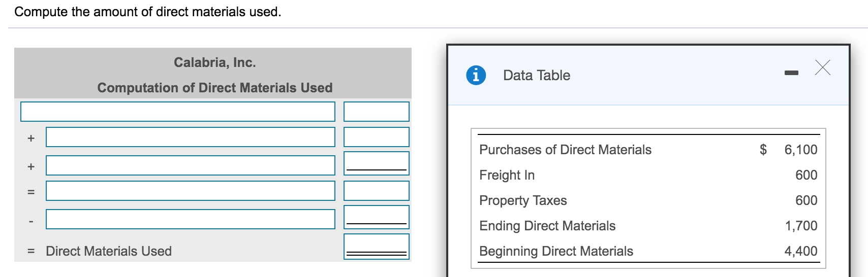Focus the description field on the second plus row

[190, 165]
